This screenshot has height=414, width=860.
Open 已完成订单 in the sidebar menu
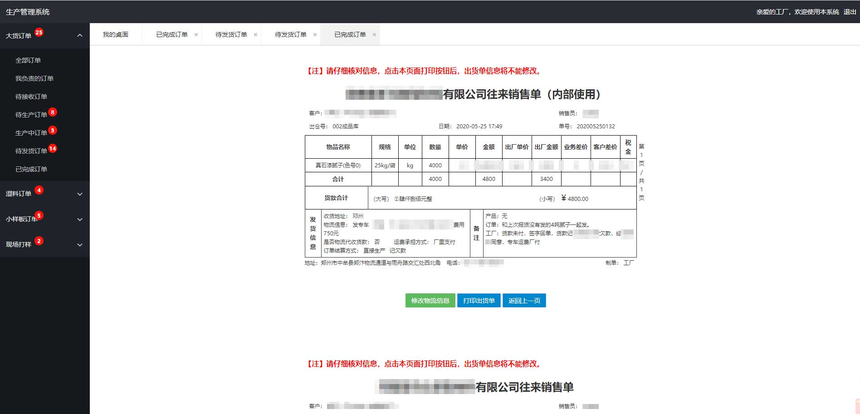[x=31, y=169]
